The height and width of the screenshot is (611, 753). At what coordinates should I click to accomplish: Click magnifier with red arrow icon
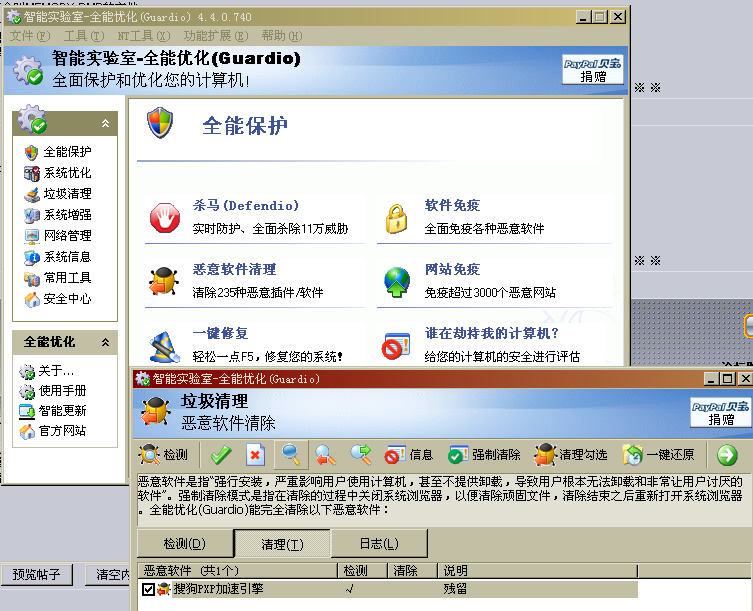(326, 455)
